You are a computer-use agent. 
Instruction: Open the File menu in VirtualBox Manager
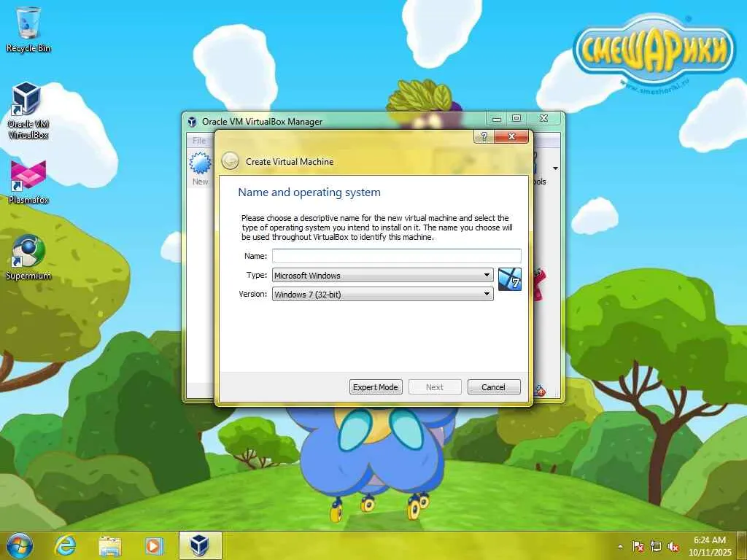pos(199,141)
